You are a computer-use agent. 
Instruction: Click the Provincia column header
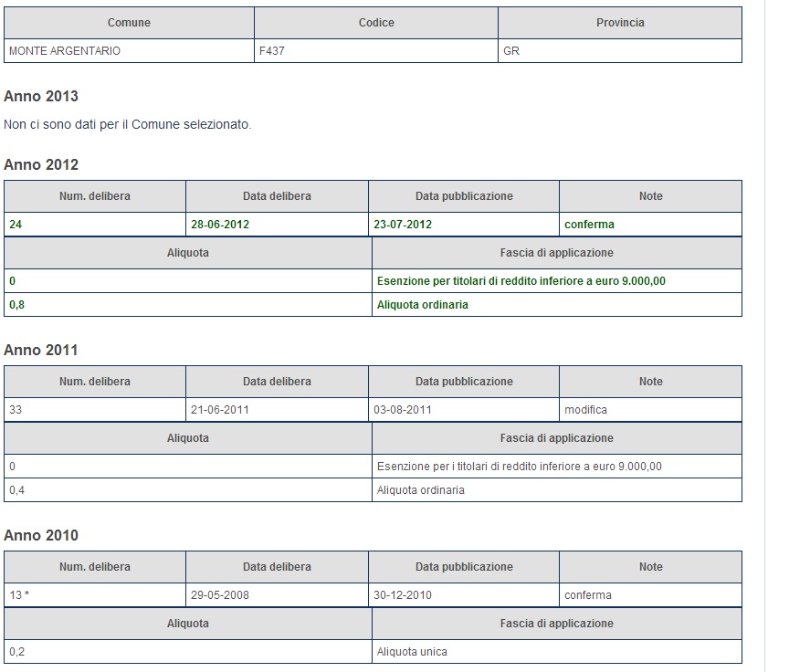pyautogui.click(x=619, y=23)
